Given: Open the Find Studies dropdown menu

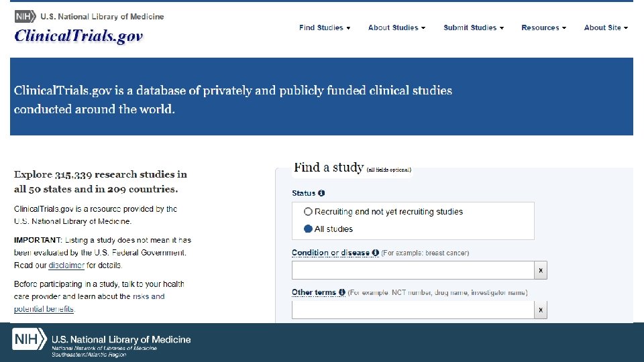Looking at the screenshot, I should click(x=325, y=27).
